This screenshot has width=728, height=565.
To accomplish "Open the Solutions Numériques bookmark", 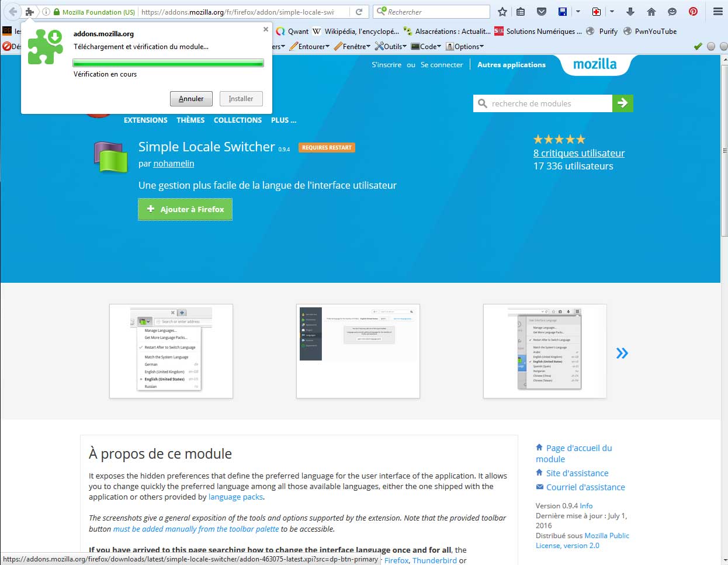I will tap(538, 32).
